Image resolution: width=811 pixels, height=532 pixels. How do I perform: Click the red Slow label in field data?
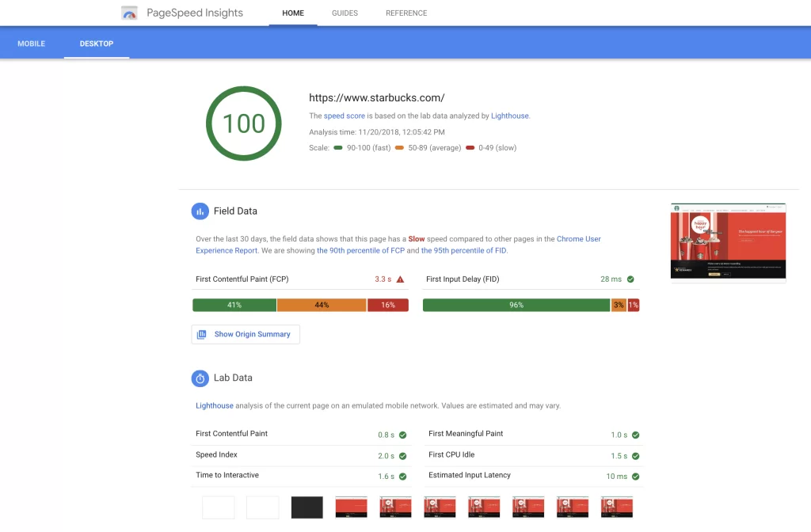(x=417, y=239)
